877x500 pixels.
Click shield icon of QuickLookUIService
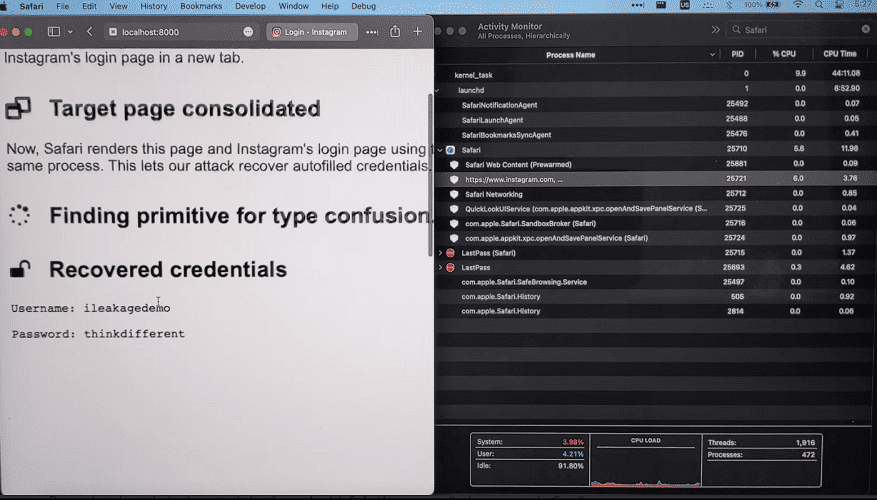click(454, 209)
